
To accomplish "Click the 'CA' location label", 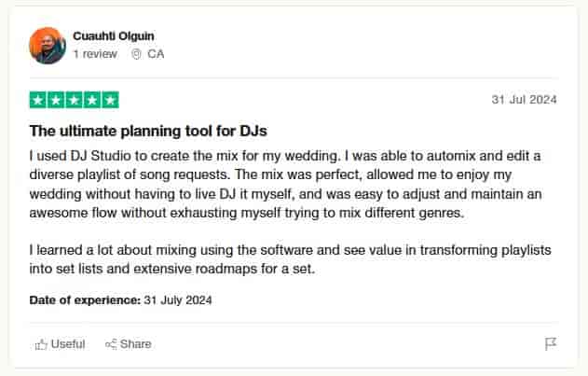I will pos(156,54).
